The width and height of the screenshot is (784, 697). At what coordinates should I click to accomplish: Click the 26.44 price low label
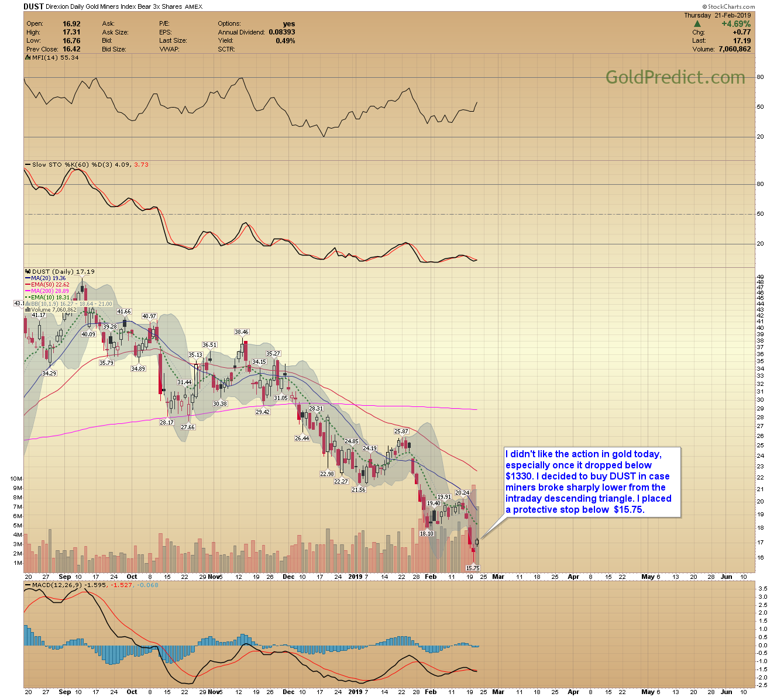(x=302, y=439)
